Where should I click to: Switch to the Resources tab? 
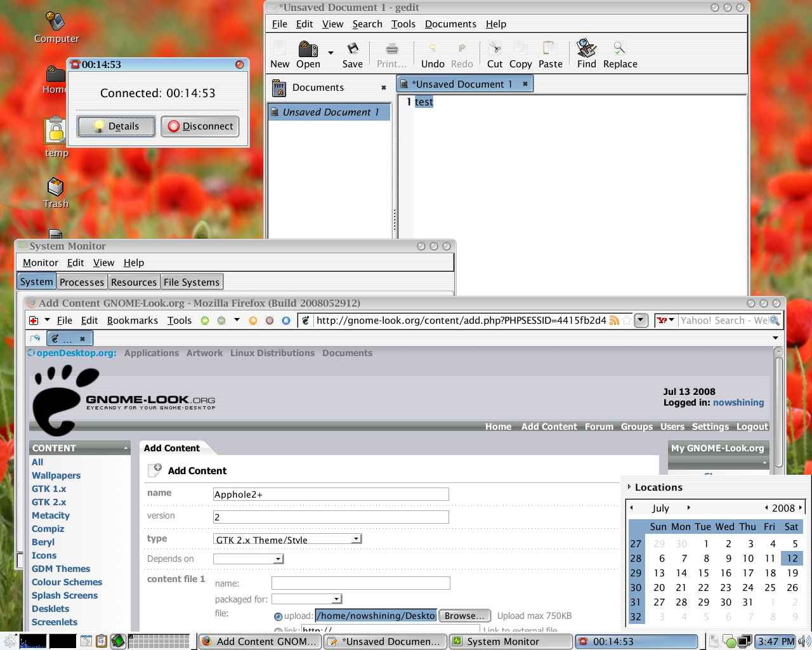pos(133,282)
